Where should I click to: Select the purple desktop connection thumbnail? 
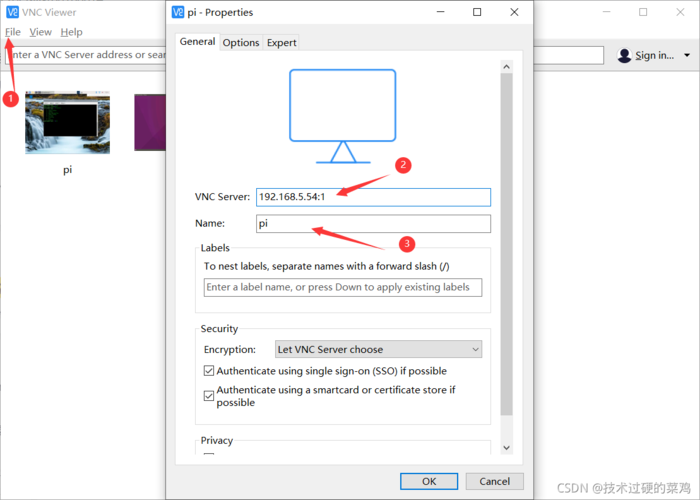click(x=150, y=122)
